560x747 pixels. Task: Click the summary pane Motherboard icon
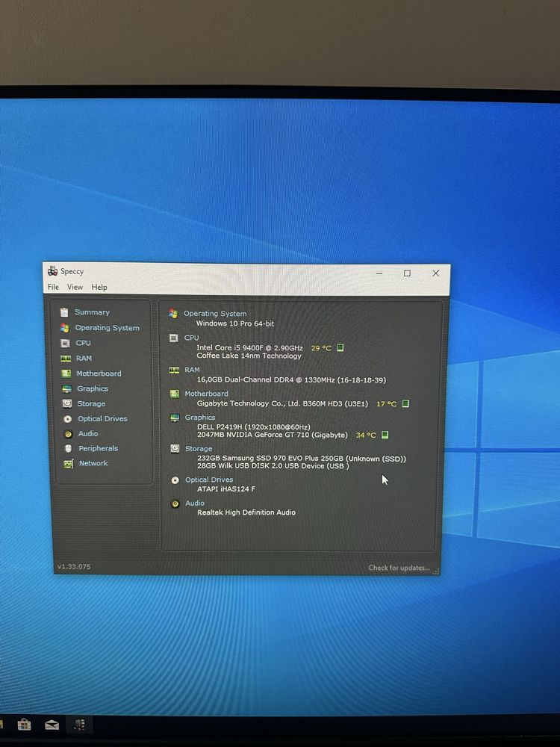point(175,394)
